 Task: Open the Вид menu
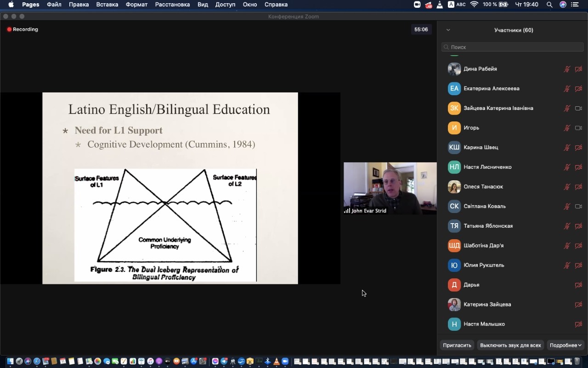click(203, 5)
